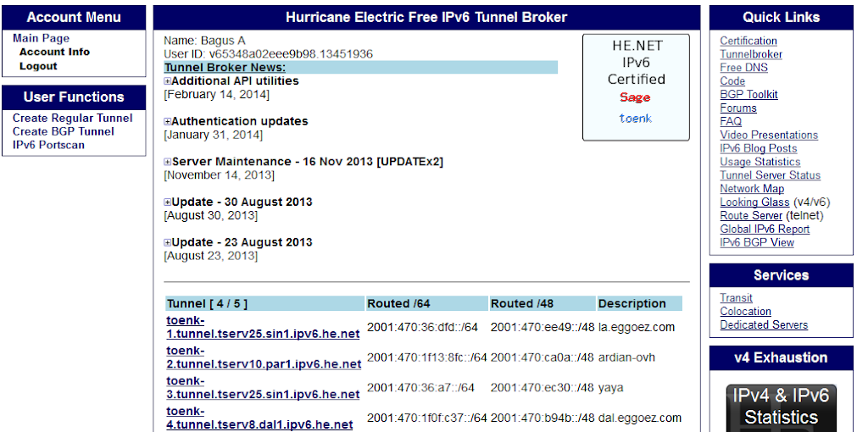Open the Tunnel Server Status link
868x432 pixels.
[770, 174]
